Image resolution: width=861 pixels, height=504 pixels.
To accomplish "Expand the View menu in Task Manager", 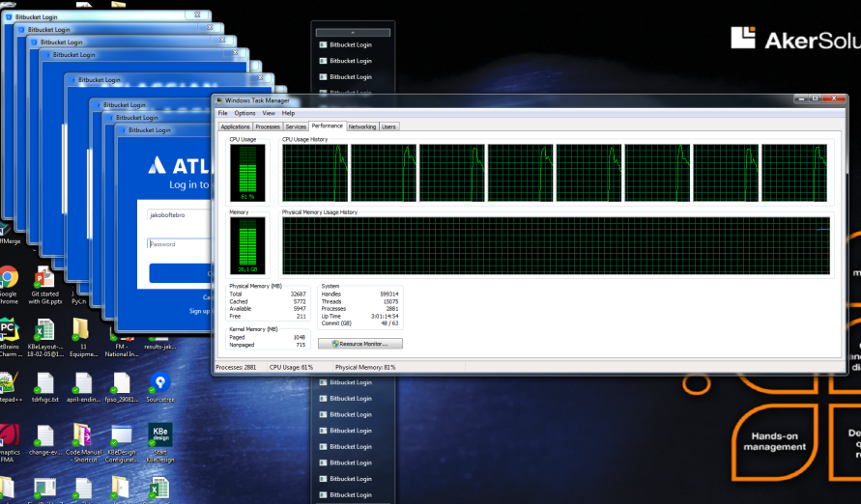I will [x=269, y=113].
